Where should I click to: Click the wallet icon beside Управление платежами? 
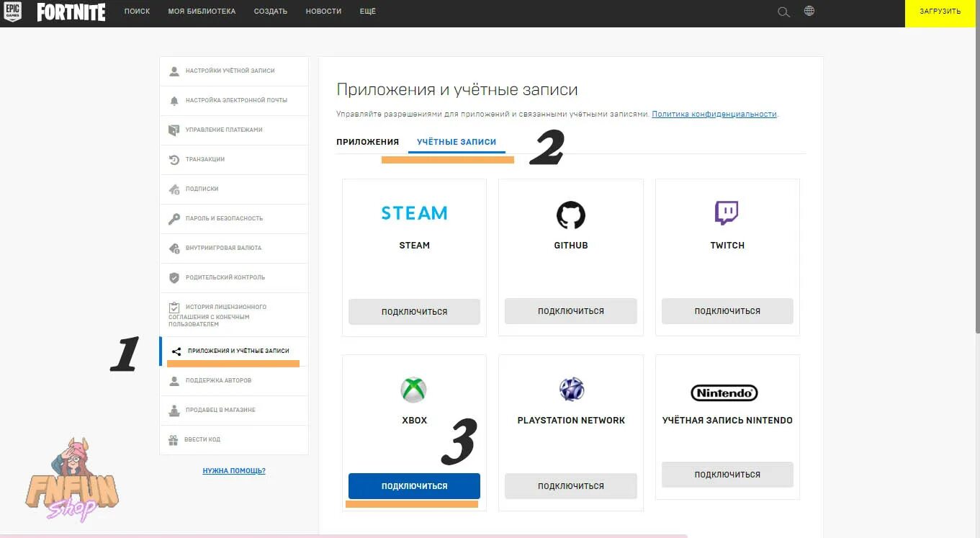[174, 130]
